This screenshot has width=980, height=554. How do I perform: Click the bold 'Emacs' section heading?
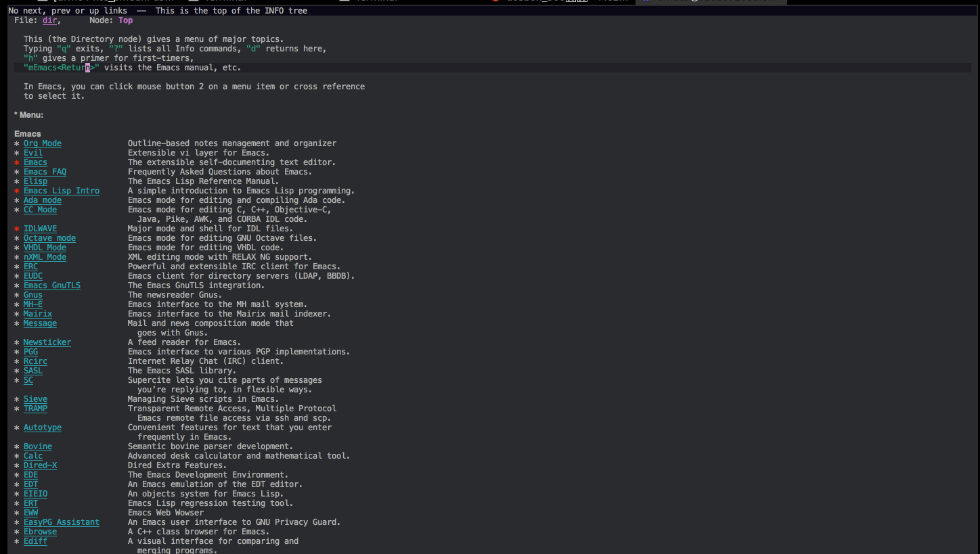(x=28, y=134)
